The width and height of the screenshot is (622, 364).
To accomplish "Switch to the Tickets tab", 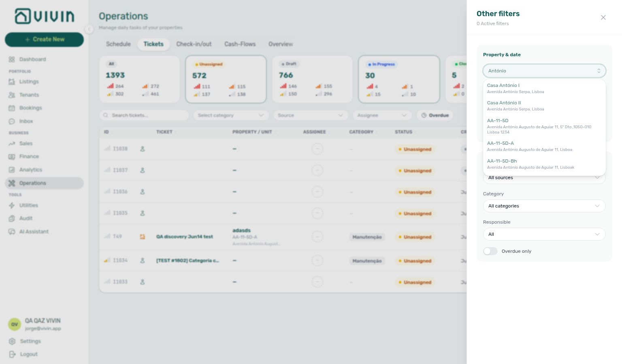I will tap(153, 44).
